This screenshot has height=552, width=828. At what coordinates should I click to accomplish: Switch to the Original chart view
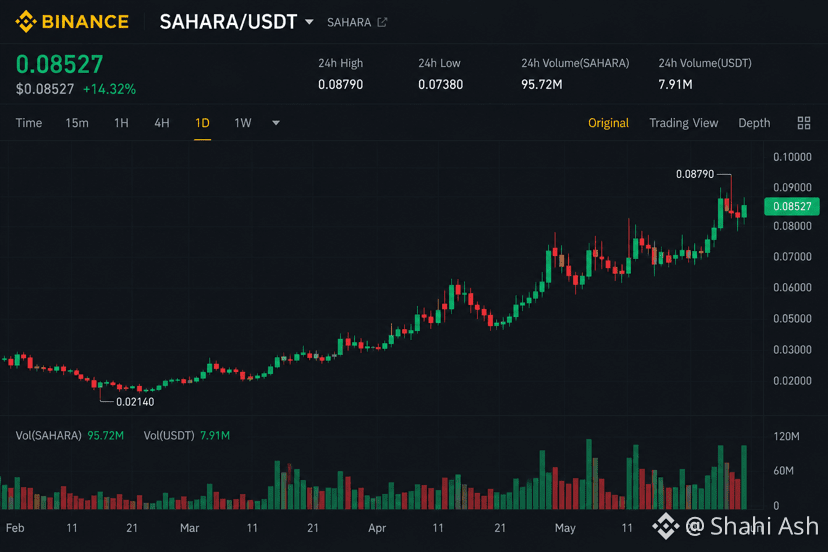pyautogui.click(x=608, y=123)
